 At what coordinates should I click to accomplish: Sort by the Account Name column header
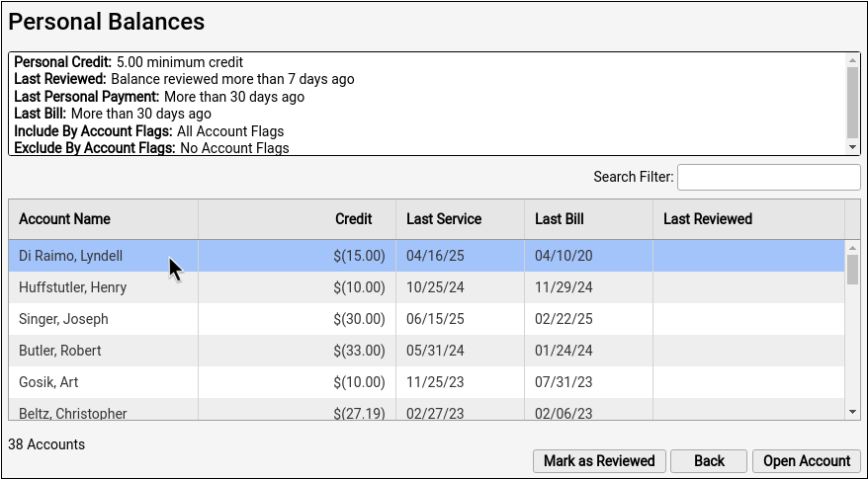coord(104,219)
